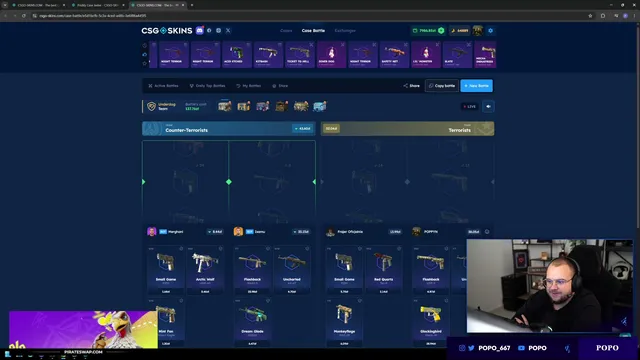
Task: Select the third case icon in the battle list
Action: tap(263, 107)
